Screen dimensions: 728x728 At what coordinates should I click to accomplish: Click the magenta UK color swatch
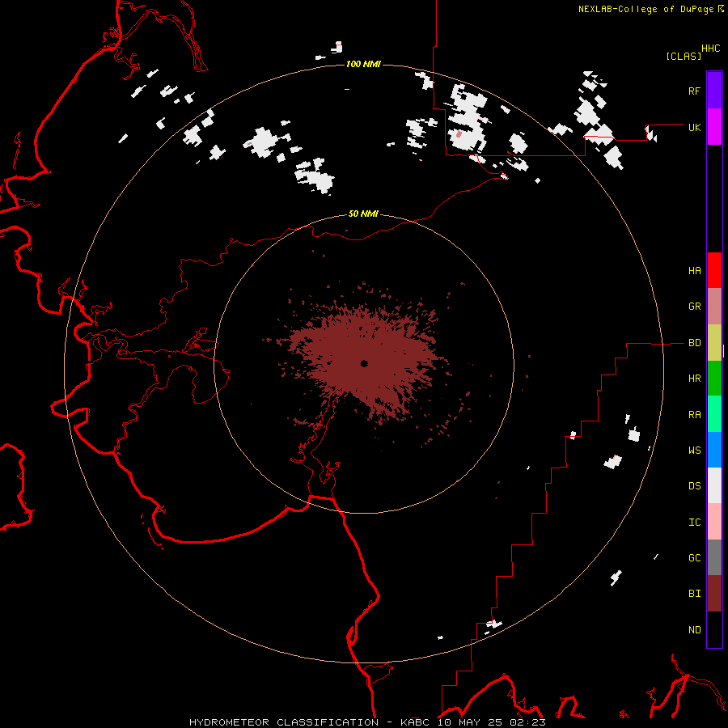pyautogui.click(x=714, y=127)
